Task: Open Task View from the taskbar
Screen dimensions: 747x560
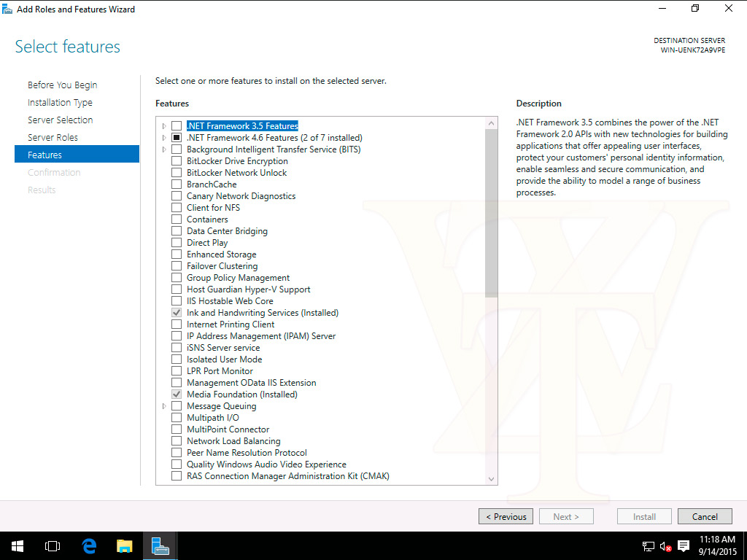Action: (x=53, y=545)
